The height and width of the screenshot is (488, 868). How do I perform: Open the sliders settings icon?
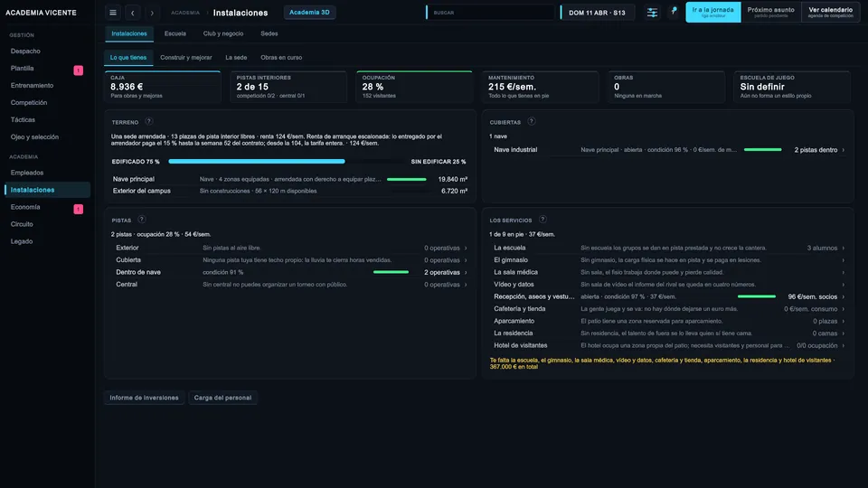click(652, 13)
